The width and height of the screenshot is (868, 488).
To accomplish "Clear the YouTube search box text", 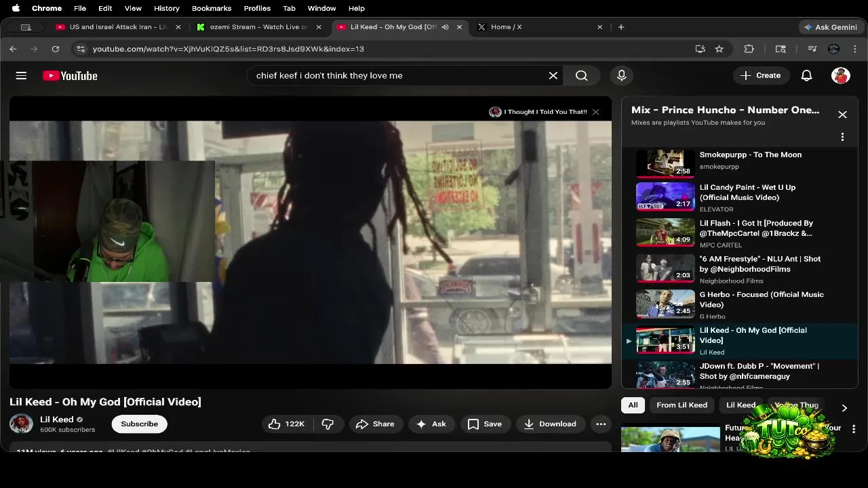I will [553, 75].
